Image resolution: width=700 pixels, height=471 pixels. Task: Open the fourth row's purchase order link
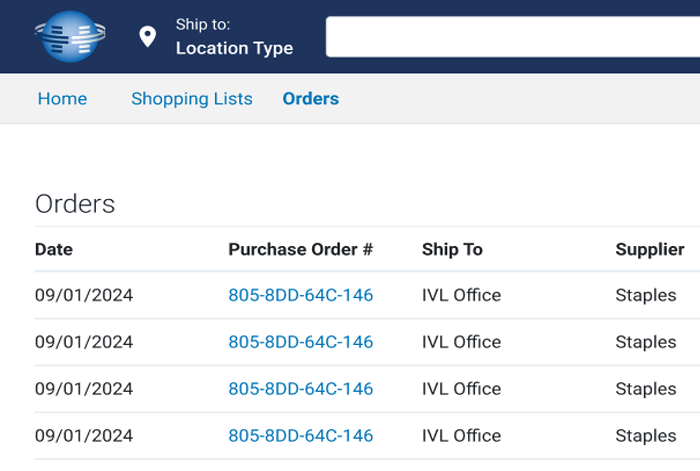[300, 436]
